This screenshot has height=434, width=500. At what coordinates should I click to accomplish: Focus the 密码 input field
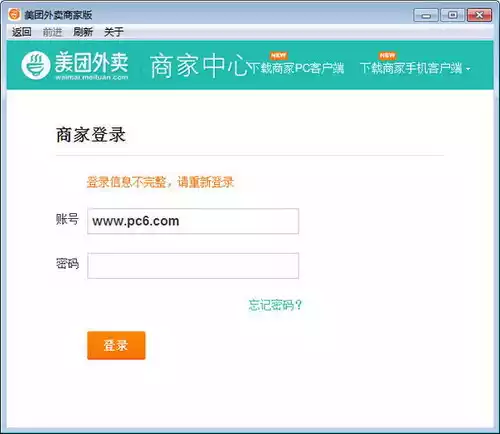click(193, 266)
